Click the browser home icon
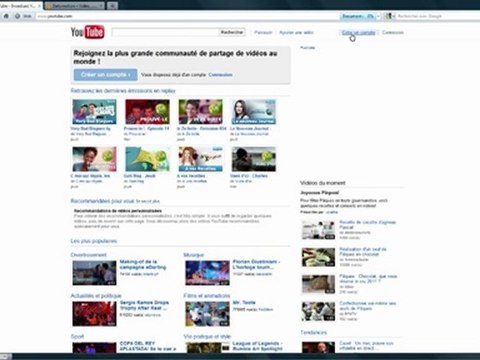The height and width of the screenshot is (360, 480). point(6,16)
